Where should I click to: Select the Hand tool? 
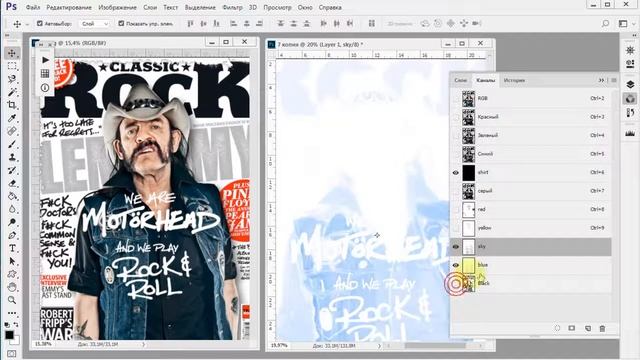[12, 287]
